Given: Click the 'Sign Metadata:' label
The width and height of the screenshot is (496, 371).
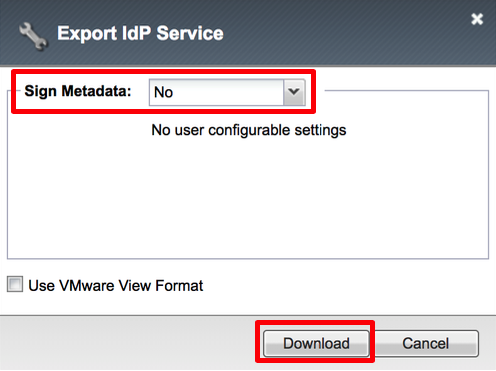Looking at the screenshot, I should point(78,91).
